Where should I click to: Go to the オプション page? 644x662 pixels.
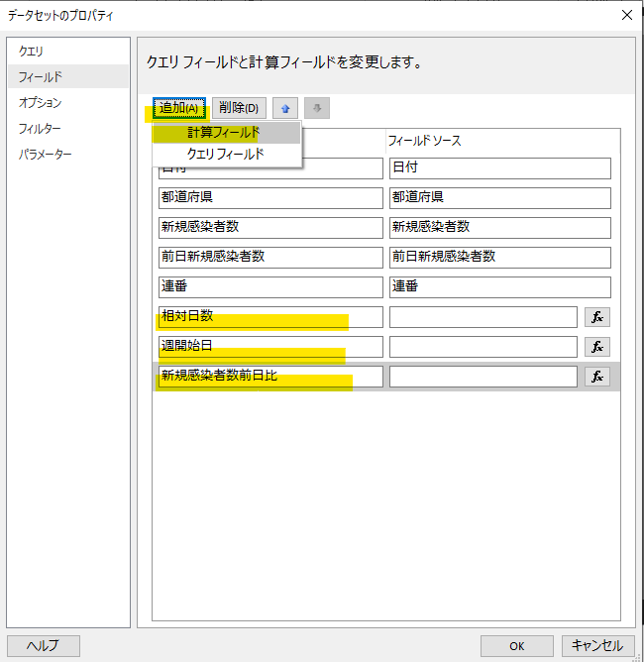(x=40, y=102)
